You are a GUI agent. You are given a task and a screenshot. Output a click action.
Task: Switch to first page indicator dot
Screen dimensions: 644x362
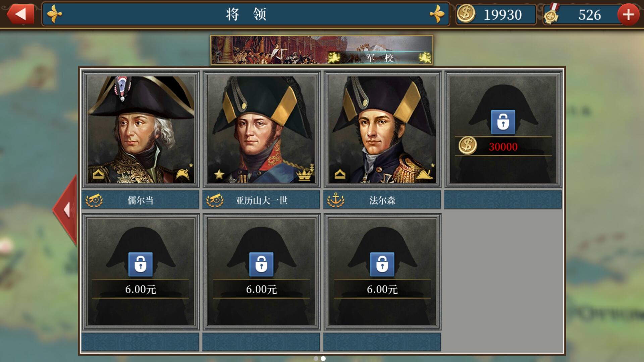tap(316, 359)
